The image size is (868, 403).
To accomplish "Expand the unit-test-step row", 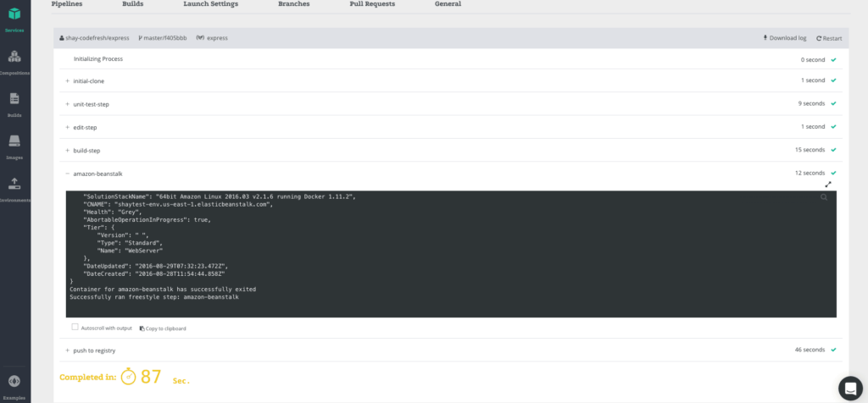I will click(x=67, y=104).
